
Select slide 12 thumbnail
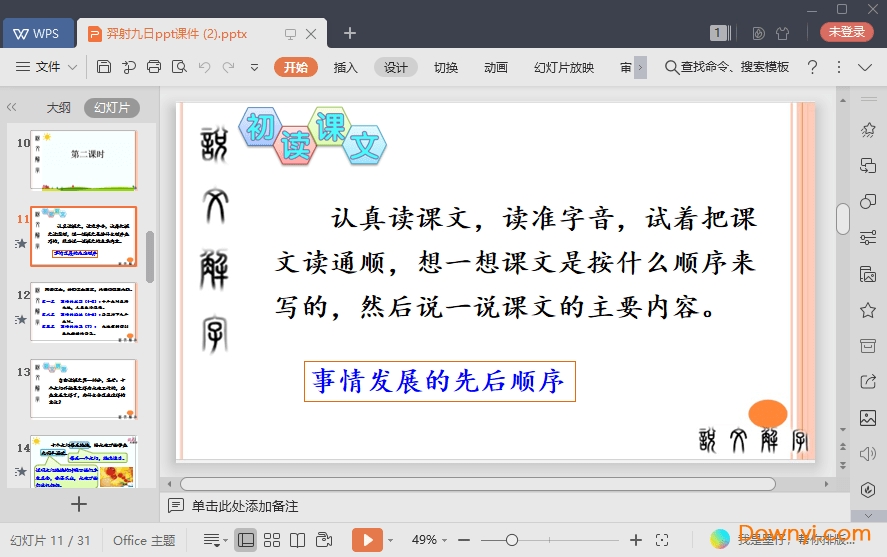pyautogui.click(x=84, y=312)
